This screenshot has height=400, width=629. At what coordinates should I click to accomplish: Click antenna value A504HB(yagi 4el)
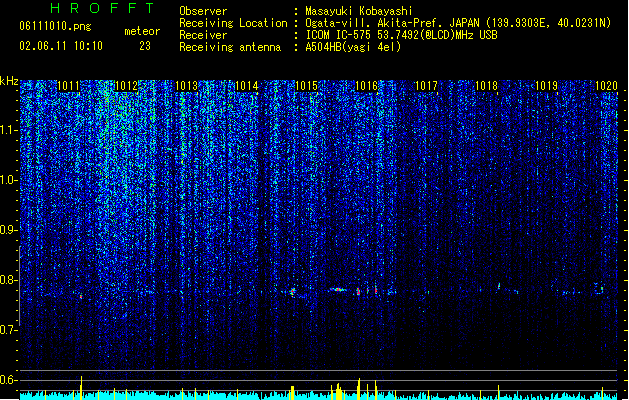(353, 47)
